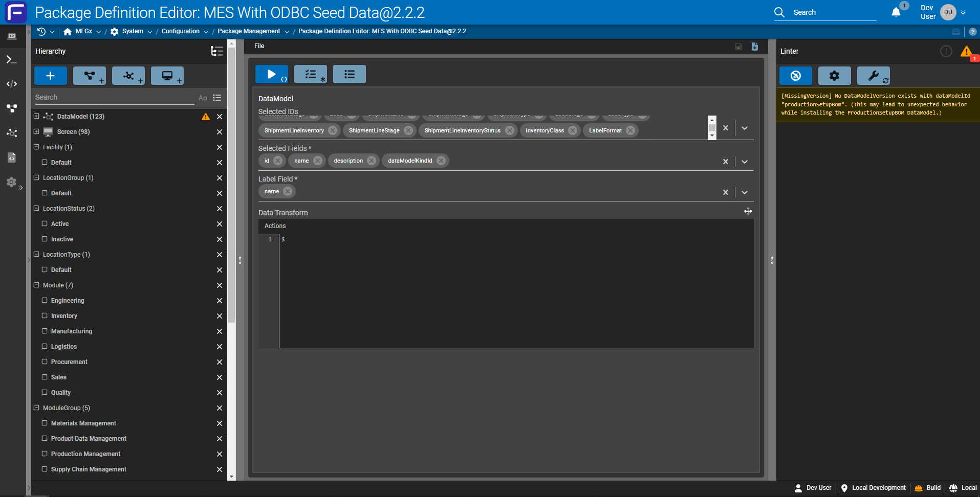Click the Linter disable/block button
Image resolution: width=980 pixels, height=497 pixels.
pyautogui.click(x=796, y=76)
